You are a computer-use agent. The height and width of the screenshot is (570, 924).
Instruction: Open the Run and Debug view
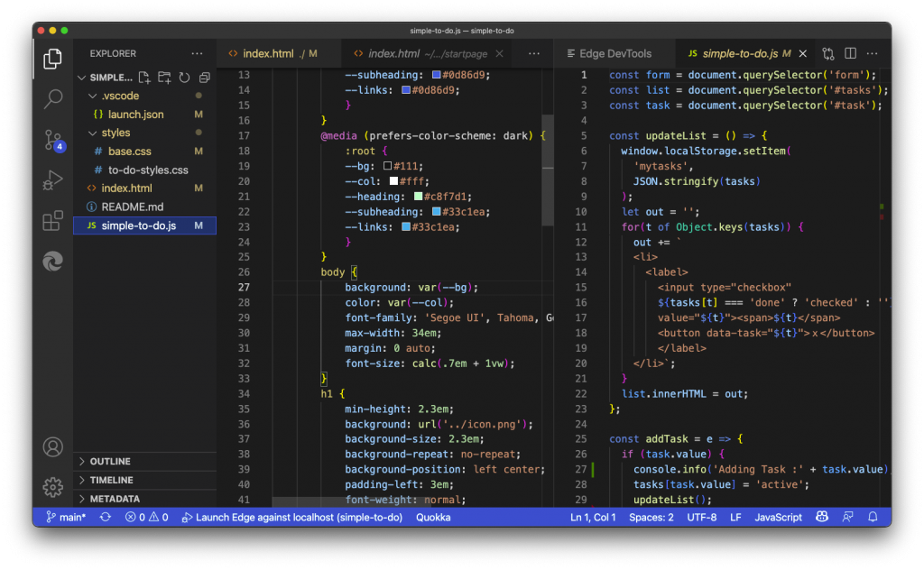pos(52,180)
